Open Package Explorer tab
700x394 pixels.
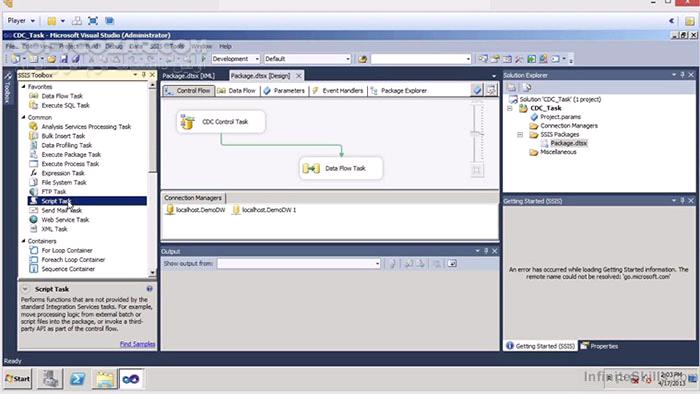(399, 91)
